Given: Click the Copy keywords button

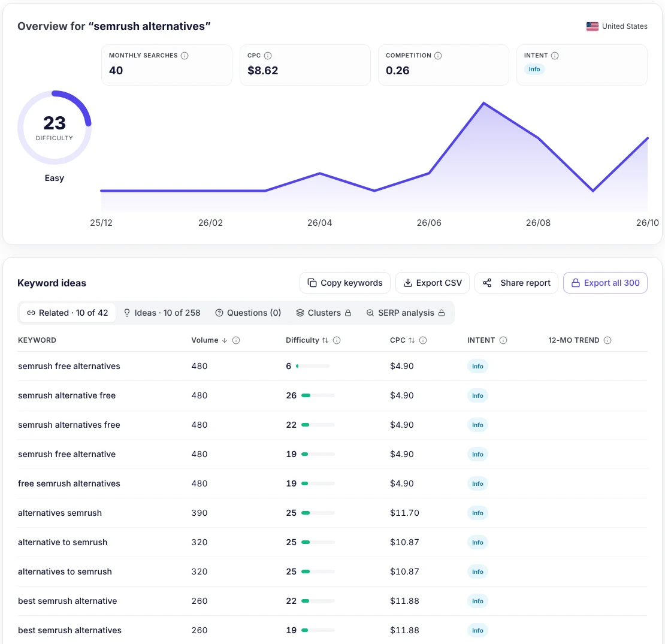Looking at the screenshot, I should [x=345, y=283].
